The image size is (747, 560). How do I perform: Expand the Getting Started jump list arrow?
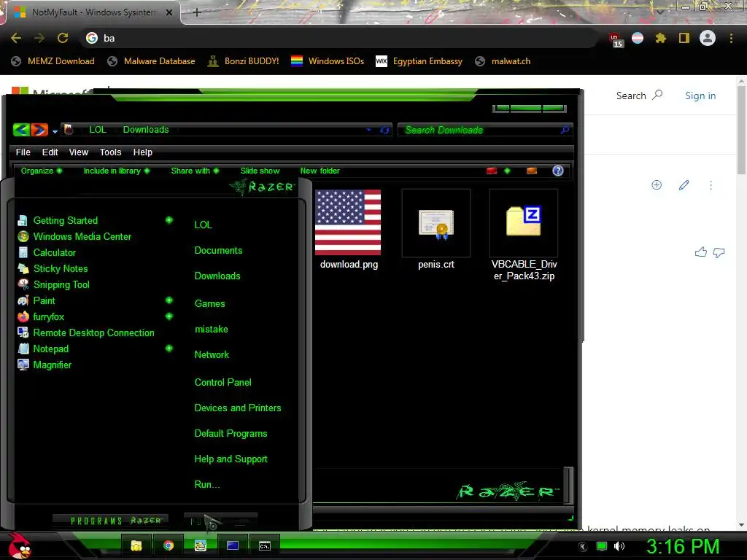pos(169,220)
